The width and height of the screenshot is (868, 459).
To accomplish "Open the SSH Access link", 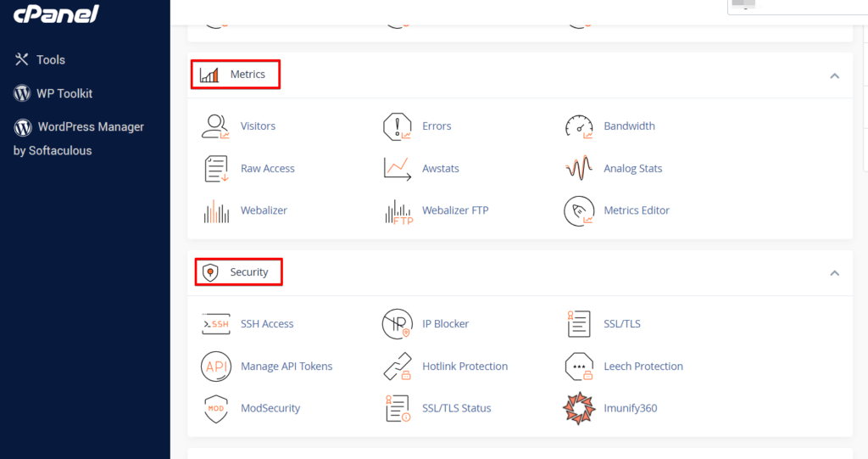I will [x=267, y=324].
